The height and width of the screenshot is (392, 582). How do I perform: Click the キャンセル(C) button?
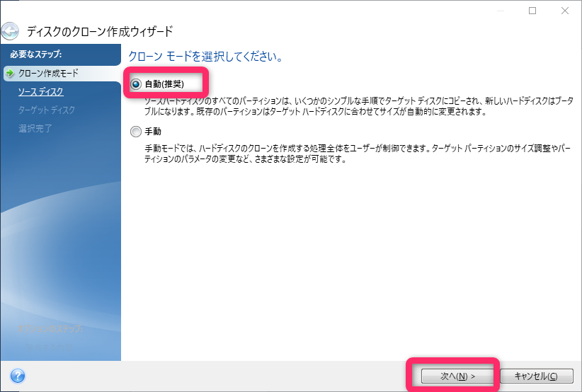[537, 376]
